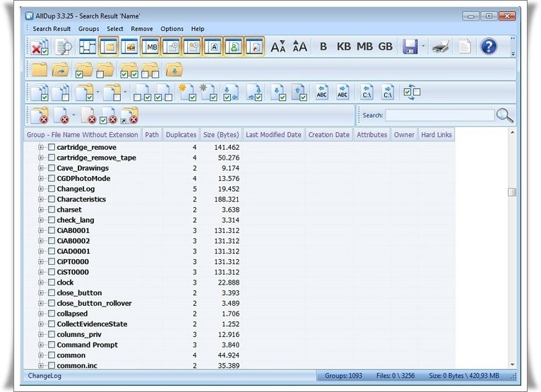Screen dimensions: 541x392
Task: Click the select newest files icon with yellow star
Action: point(187,93)
